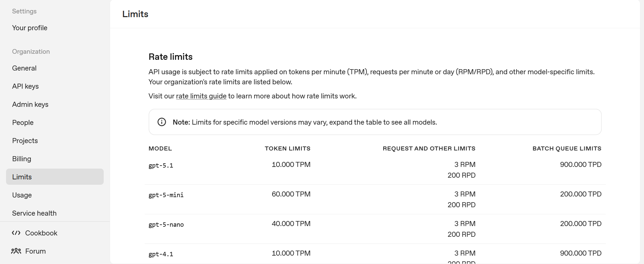Click the gpt-5.1 model name
Screen dimensions: 644x264
click(161, 165)
